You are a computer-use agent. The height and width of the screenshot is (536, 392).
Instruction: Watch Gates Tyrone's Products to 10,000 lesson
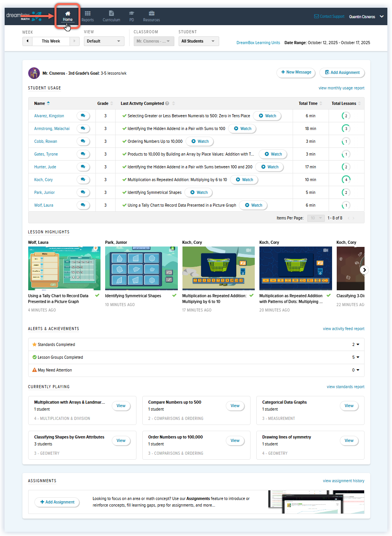[x=273, y=154]
